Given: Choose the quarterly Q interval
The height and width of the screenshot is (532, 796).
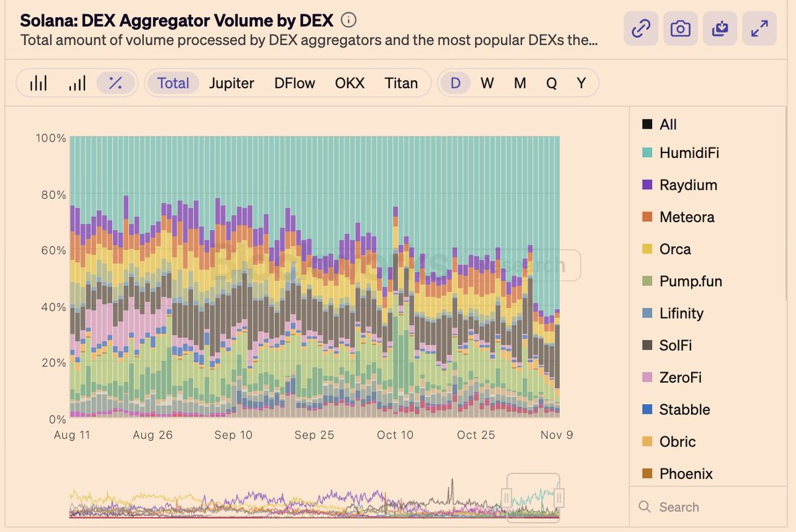Looking at the screenshot, I should tap(551, 83).
